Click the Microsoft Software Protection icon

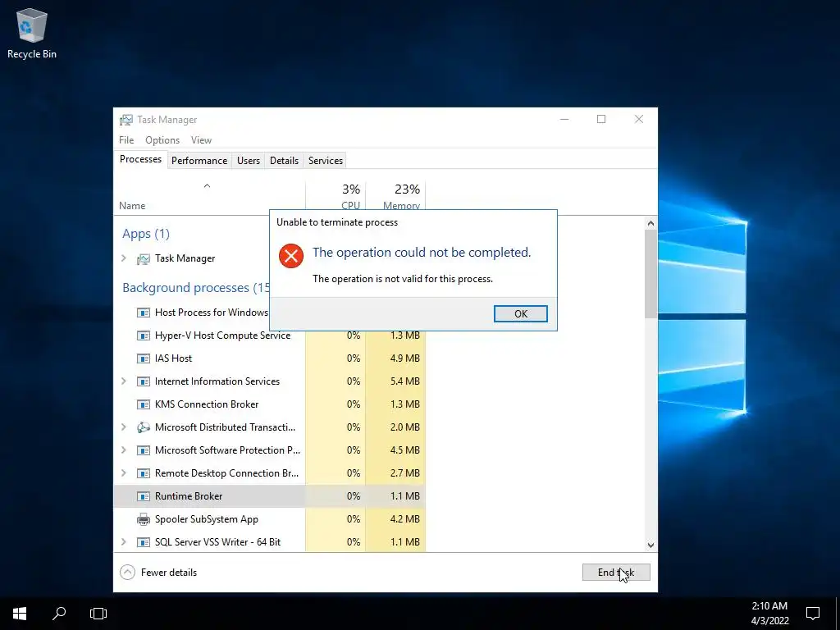click(143, 450)
